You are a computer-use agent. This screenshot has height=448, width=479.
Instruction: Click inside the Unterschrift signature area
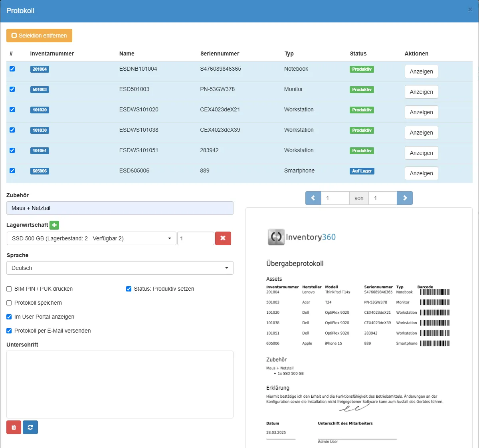click(x=120, y=384)
